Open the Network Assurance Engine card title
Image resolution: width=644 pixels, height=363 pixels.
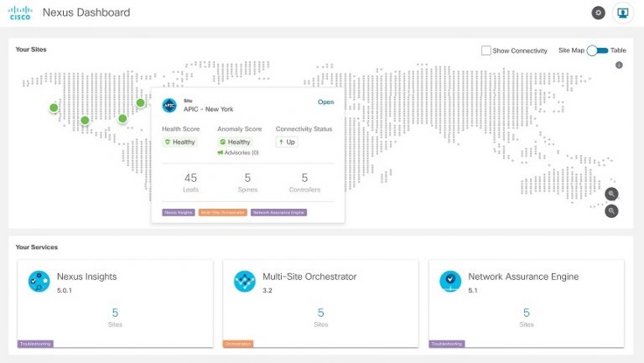coord(523,277)
